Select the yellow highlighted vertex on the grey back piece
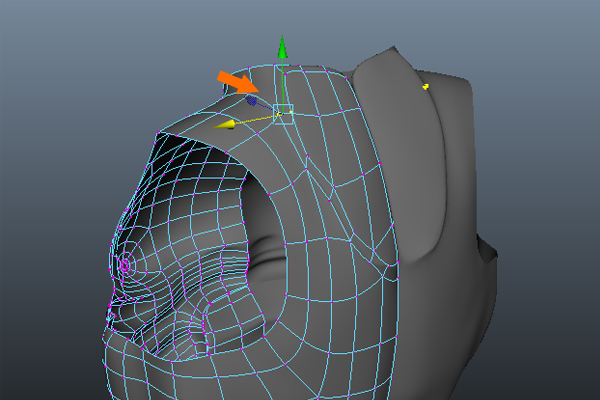Viewport: 600px width, 400px height. [426, 87]
